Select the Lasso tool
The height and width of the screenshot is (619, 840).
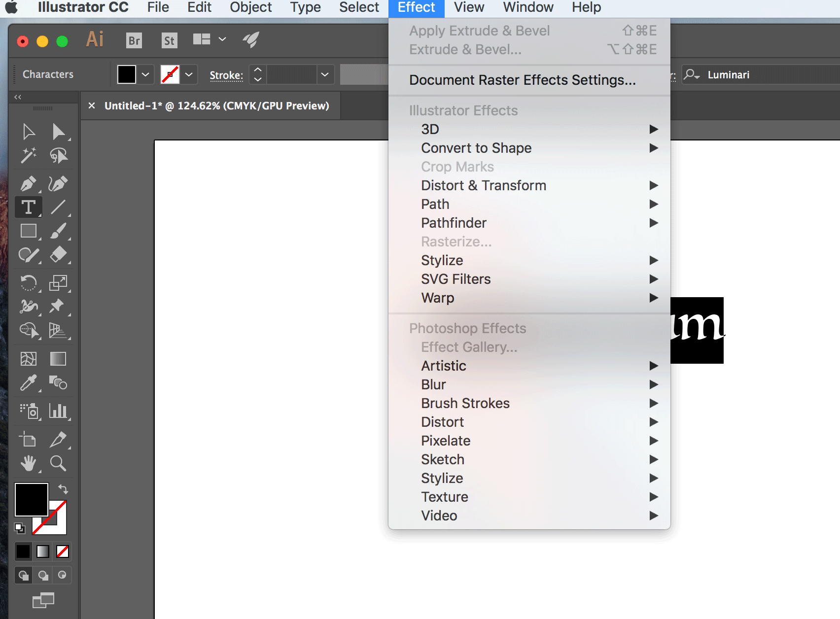(58, 155)
